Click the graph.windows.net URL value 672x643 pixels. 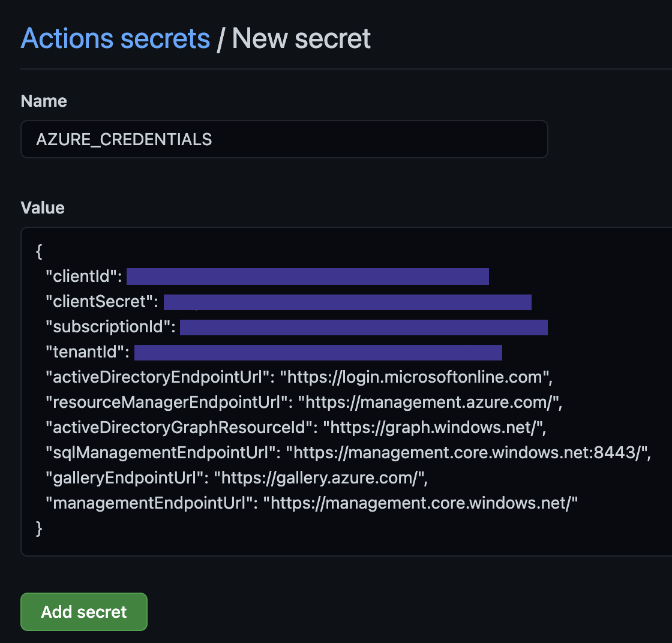(x=434, y=428)
